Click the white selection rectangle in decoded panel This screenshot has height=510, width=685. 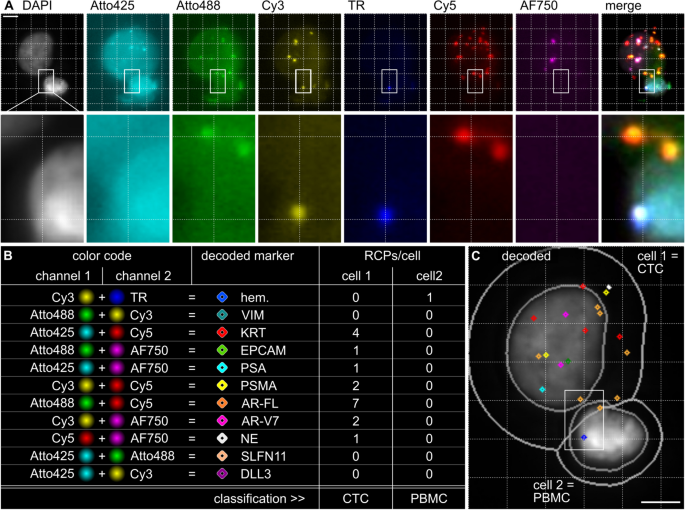(x=584, y=420)
